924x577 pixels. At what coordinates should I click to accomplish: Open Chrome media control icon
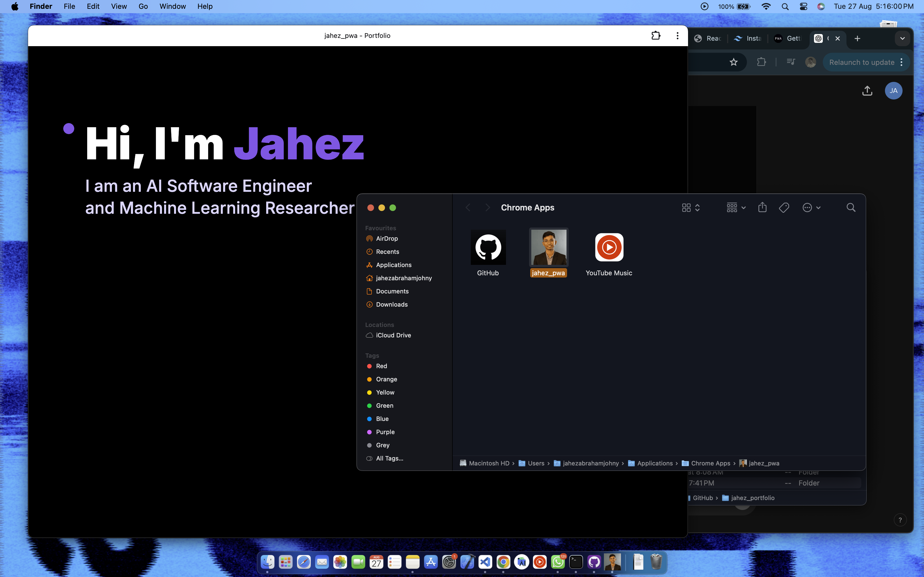pyautogui.click(x=791, y=62)
